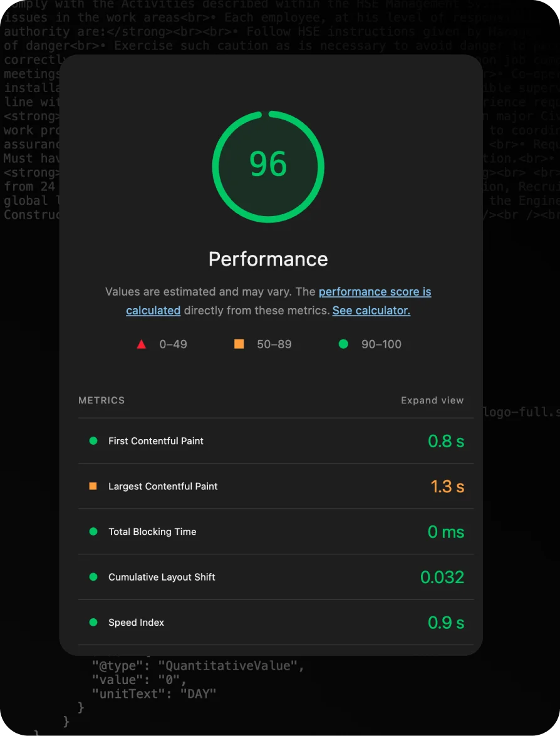Screen dimensions: 560x736
Task: Expand the Largest Contentful Paint metric row
Action: coord(163,486)
